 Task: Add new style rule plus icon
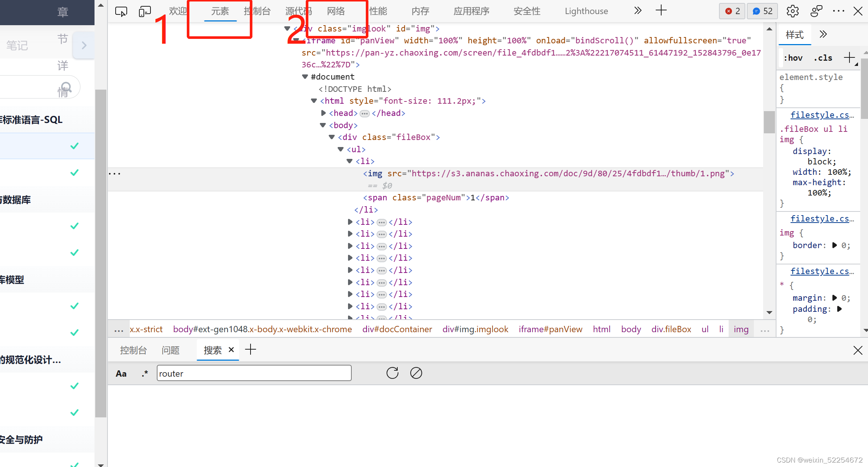849,58
